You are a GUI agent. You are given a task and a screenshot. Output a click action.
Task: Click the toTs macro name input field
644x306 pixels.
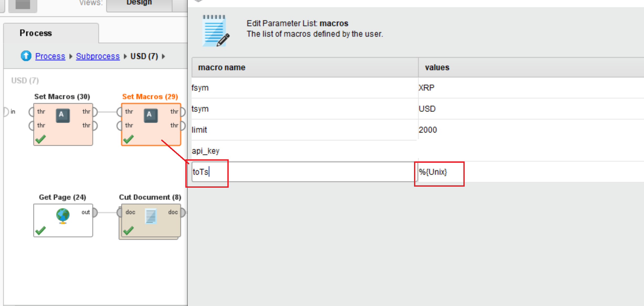[x=304, y=172]
